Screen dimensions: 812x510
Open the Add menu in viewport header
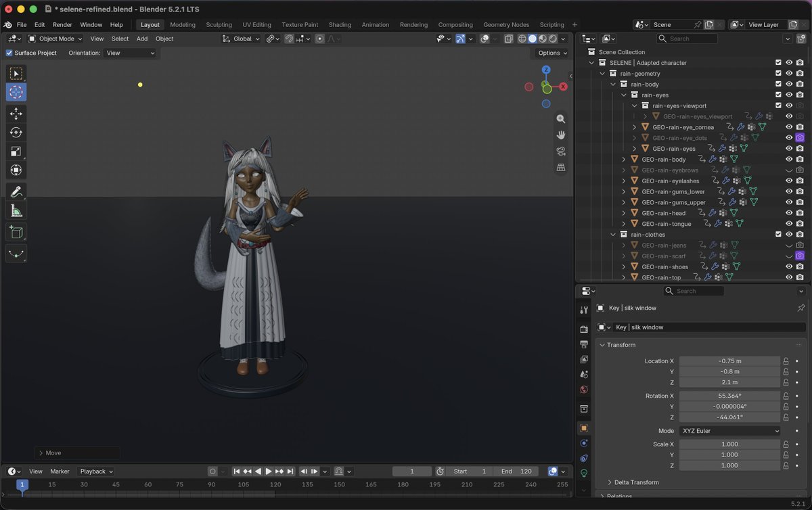[x=142, y=39]
